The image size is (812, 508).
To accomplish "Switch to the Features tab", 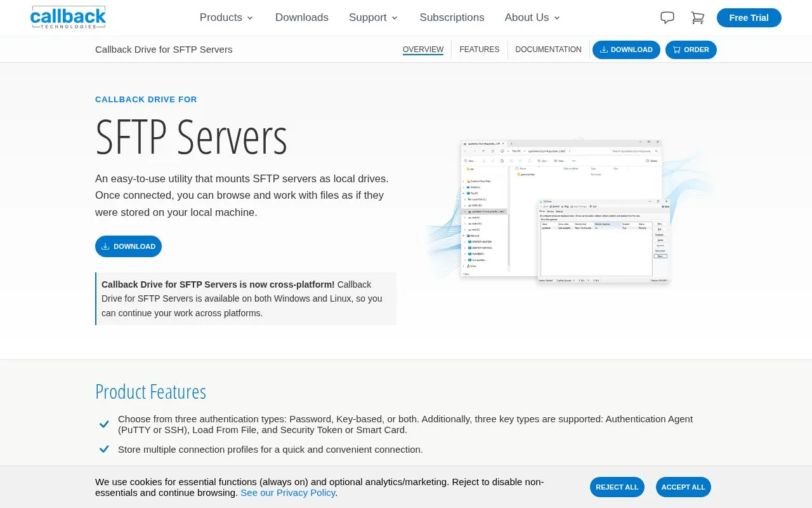I will click(480, 50).
